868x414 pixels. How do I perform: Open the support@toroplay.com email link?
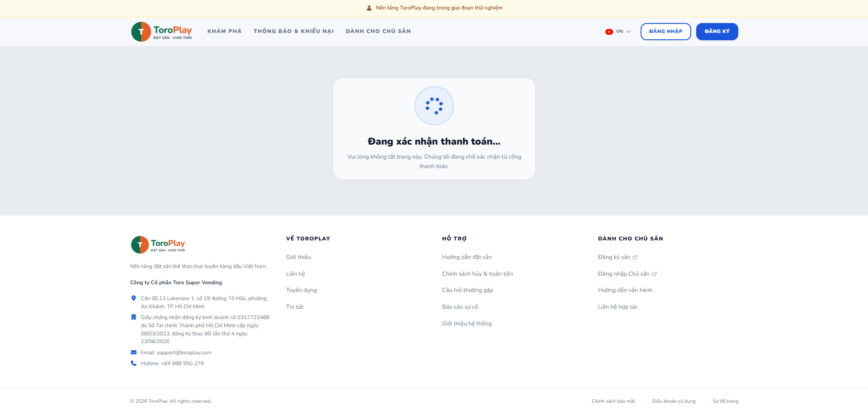[184, 353]
